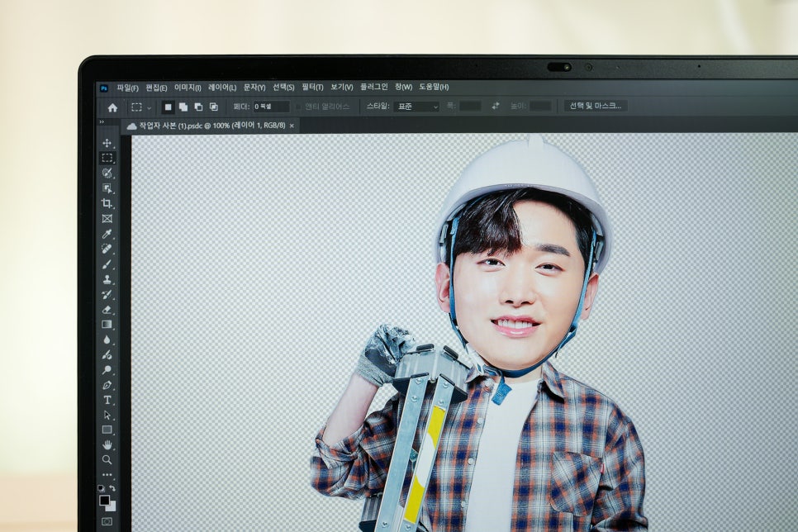The height and width of the screenshot is (532, 798).
Task: Choose Subtract from Selection mode
Action: point(198,107)
